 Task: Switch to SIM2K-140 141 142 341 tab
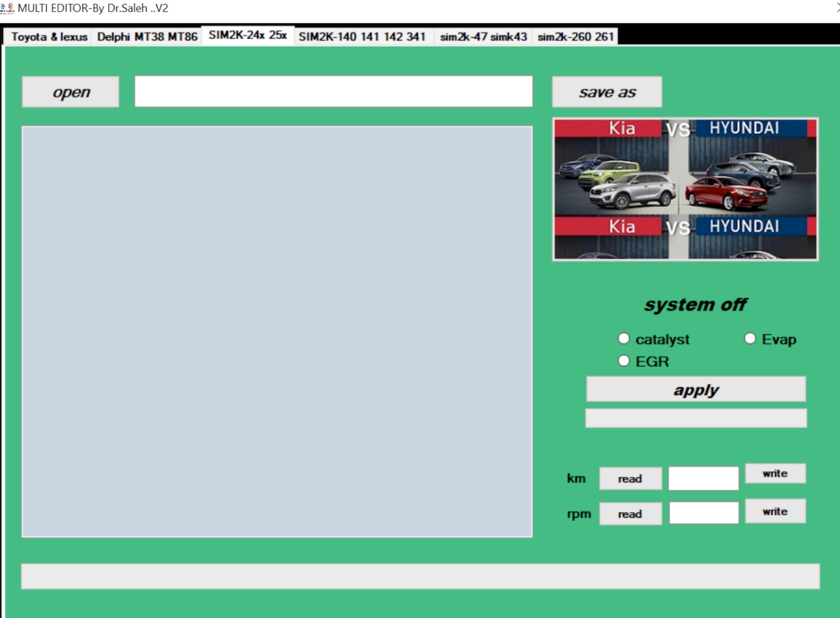click(x=362, y=37)
